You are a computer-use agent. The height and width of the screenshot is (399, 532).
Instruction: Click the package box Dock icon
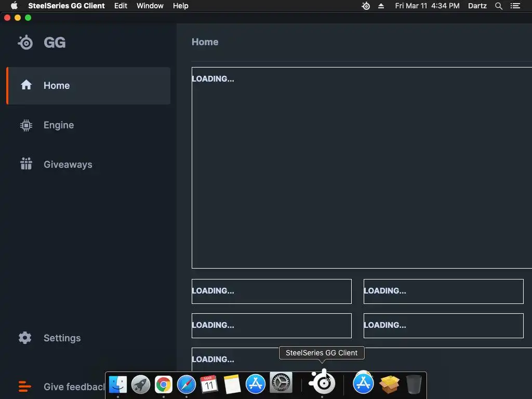coord(389,384)
